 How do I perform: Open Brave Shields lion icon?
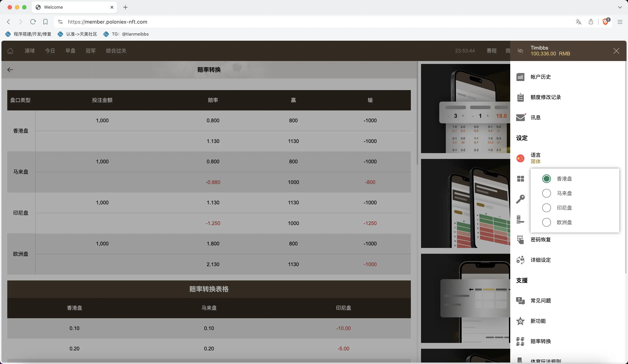click(606, 22)
